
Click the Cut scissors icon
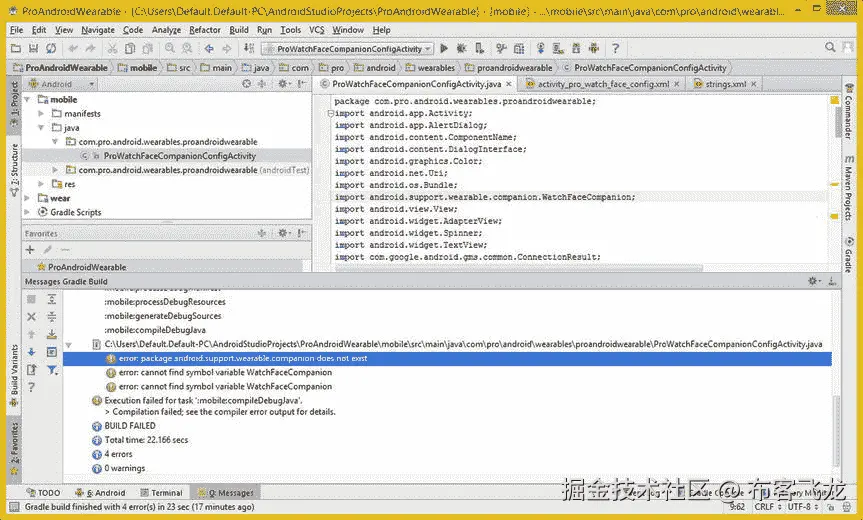pyautogui.click(x=112, y=48)
